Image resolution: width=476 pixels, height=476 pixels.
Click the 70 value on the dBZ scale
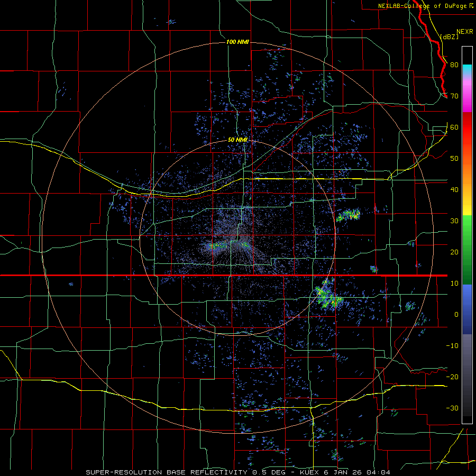pos(454,96)
